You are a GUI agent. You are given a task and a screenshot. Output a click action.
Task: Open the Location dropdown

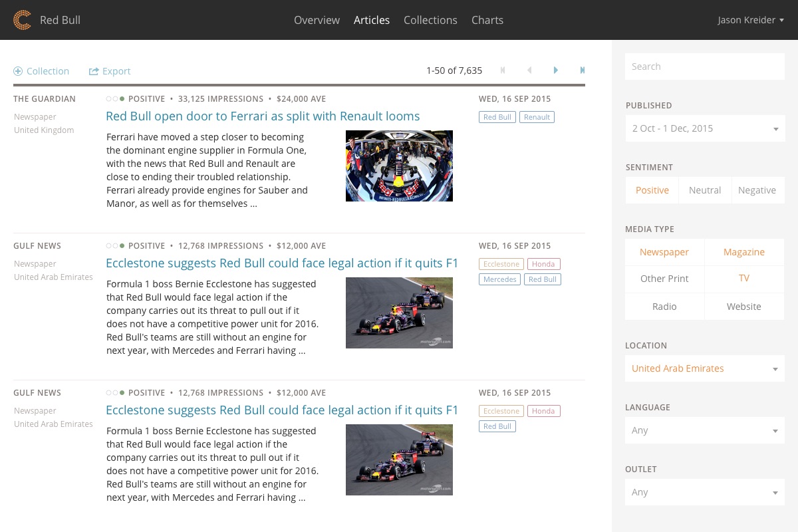[705, 368]
